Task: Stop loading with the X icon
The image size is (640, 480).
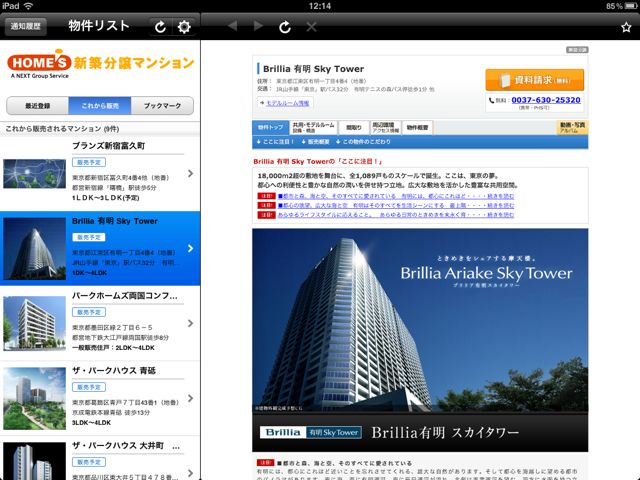Action: click(x=311, y=27)
